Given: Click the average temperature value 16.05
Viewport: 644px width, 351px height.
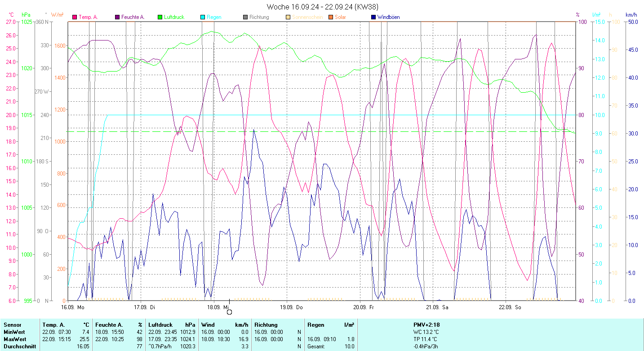Looking at the screenshot, I should [83, 346].
